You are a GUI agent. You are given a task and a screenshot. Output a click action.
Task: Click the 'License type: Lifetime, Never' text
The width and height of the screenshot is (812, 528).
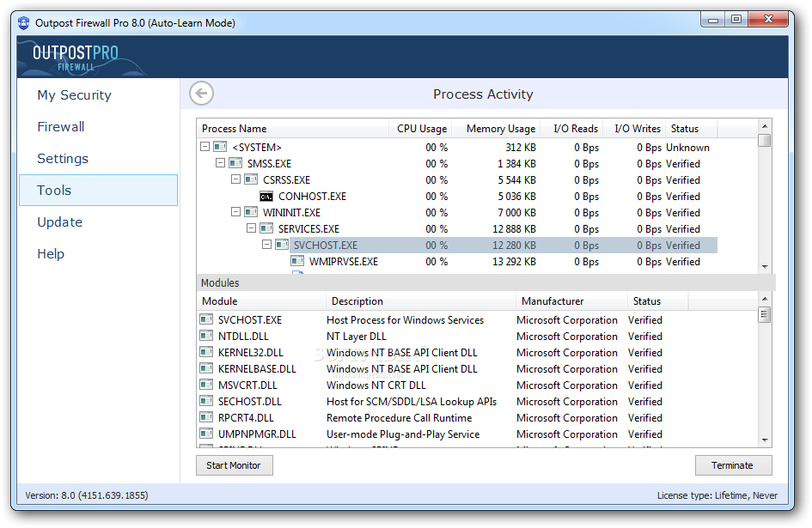pyautogui.click(x=717, y=495)
